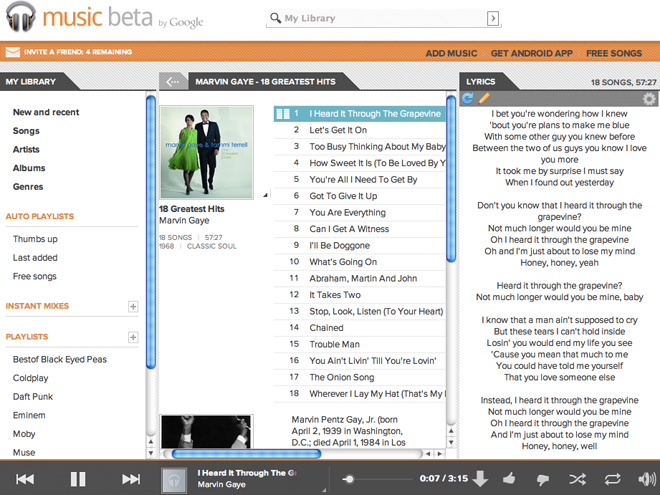Select track Got To Give It Up
Viewport: 660px width, 495px height.
coord(359,196)
